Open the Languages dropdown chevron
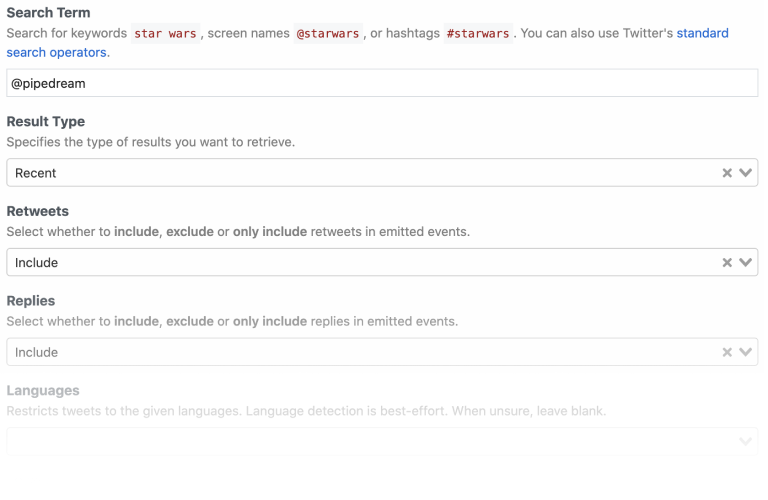Image resolution: width=768 pixels, height=500 pixels. click(745, 441)
